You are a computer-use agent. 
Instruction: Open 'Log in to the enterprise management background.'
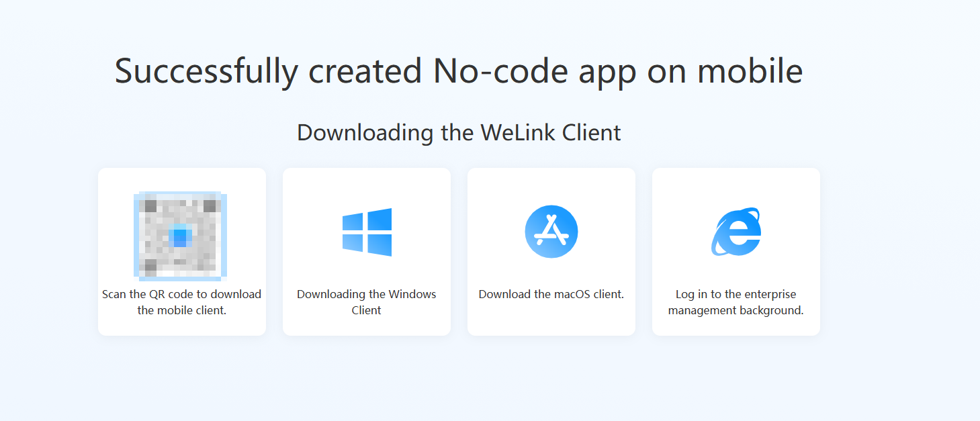click(736, 302)
